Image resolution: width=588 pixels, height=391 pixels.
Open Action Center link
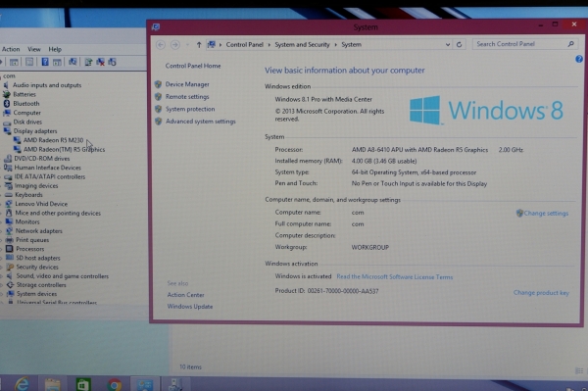[x=185, y=295]
